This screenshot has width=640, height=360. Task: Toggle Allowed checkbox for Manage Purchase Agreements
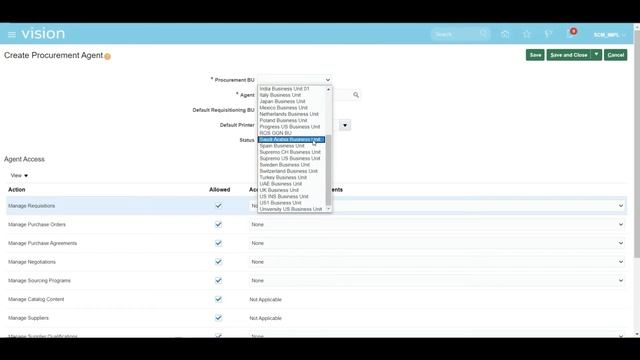click(x=218, y=243)
